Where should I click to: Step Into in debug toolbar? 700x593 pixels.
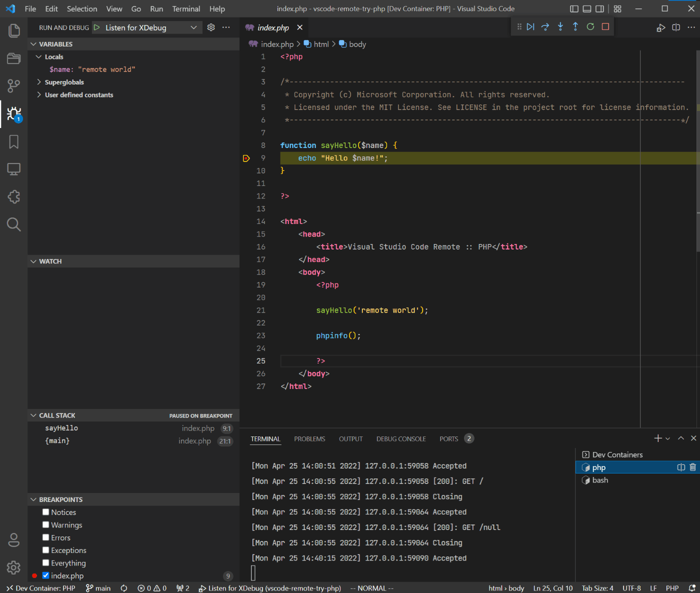coord(560,26)
